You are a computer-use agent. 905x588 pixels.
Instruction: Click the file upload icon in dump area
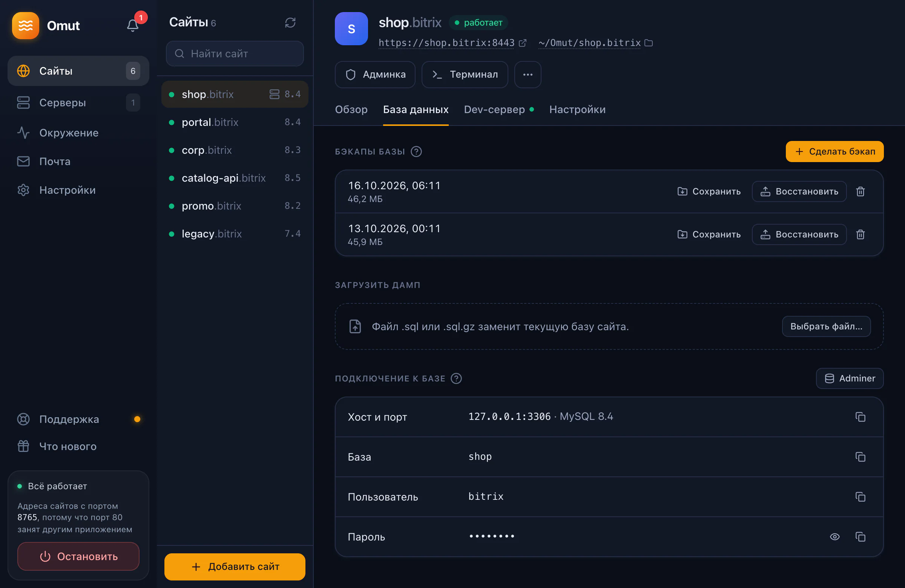(x=355, y=326)
